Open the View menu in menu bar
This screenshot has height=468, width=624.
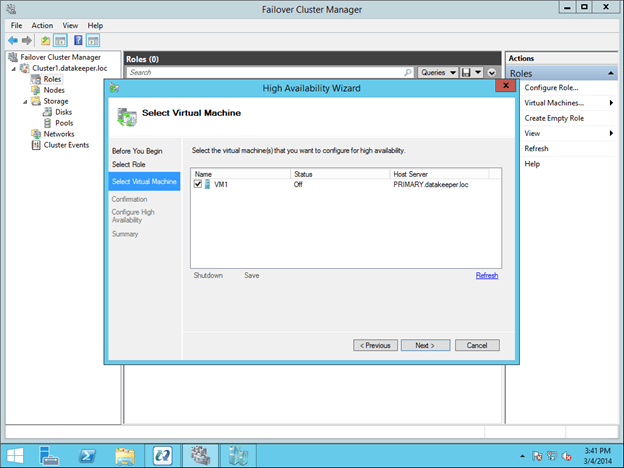click(x=70, y=25)
